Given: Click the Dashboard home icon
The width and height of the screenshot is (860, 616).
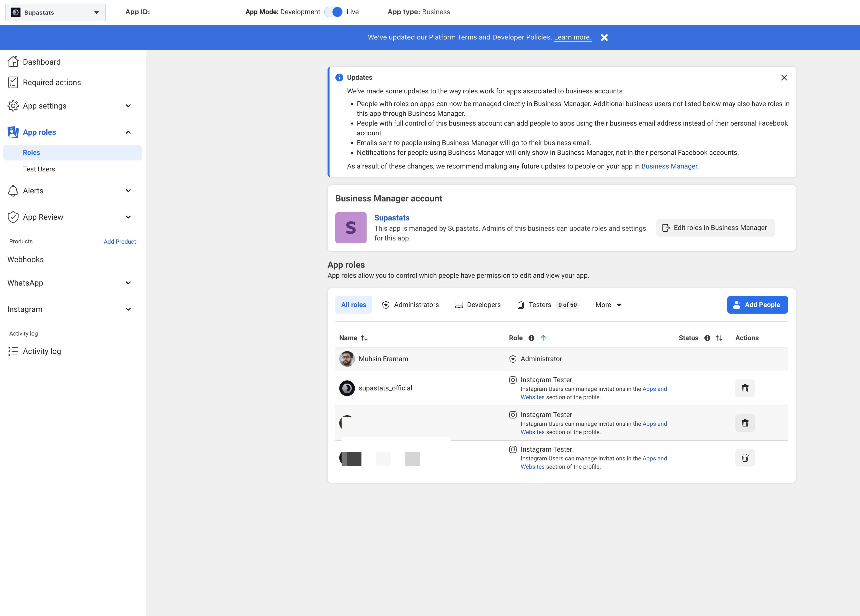Looking at the screenshot, I should [x=13, y=62].
